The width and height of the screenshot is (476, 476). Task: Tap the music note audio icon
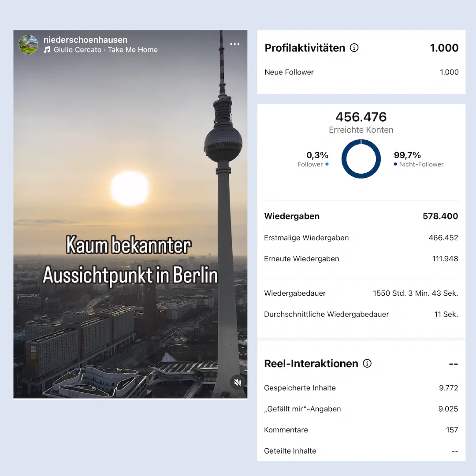[47, 50]
